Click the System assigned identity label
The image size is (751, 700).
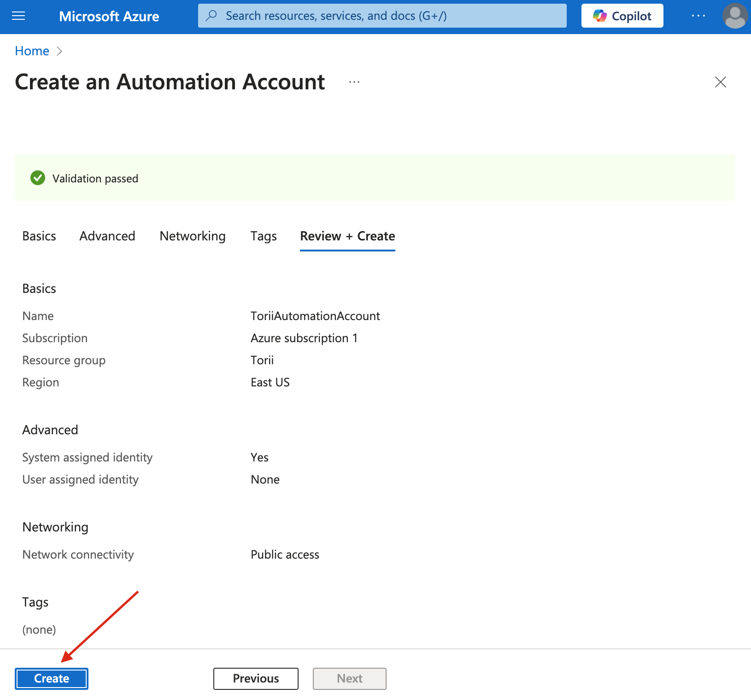[88, 457]
